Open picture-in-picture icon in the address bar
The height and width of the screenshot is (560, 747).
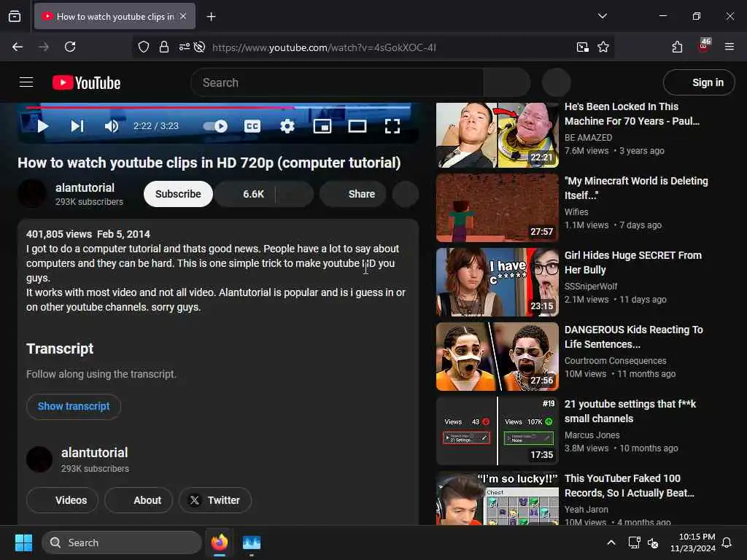[x=582, y=47]
